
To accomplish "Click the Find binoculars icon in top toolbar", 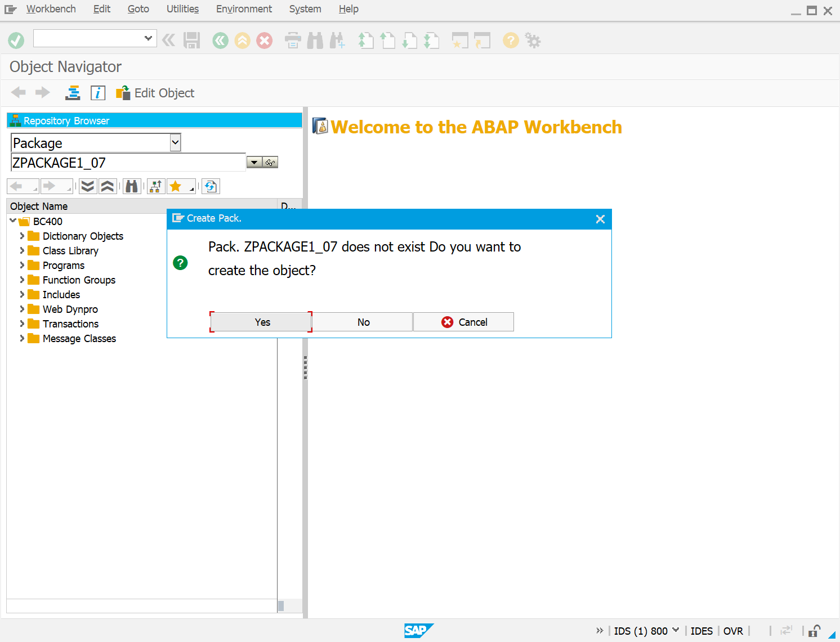I will (315, 41).
